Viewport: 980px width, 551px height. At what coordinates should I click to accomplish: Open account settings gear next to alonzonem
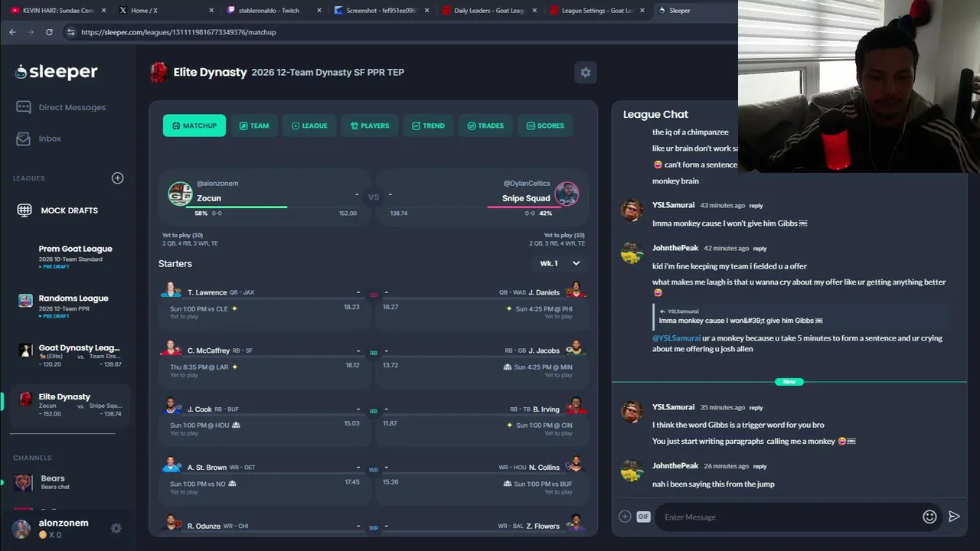pos(116,528)
